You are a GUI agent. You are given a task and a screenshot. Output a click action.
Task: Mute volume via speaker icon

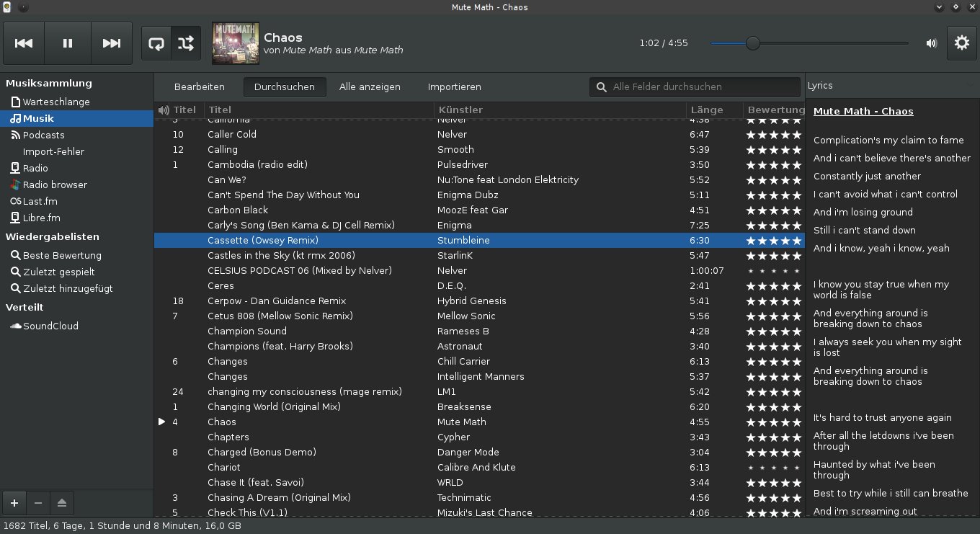[932, 43]
